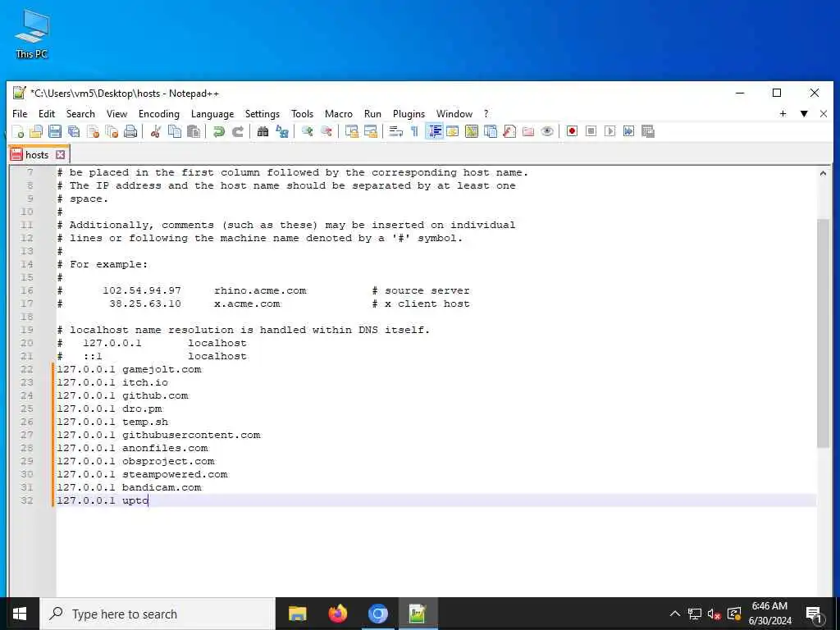Toggle synchronized vertical scrolling

point(351,131)
